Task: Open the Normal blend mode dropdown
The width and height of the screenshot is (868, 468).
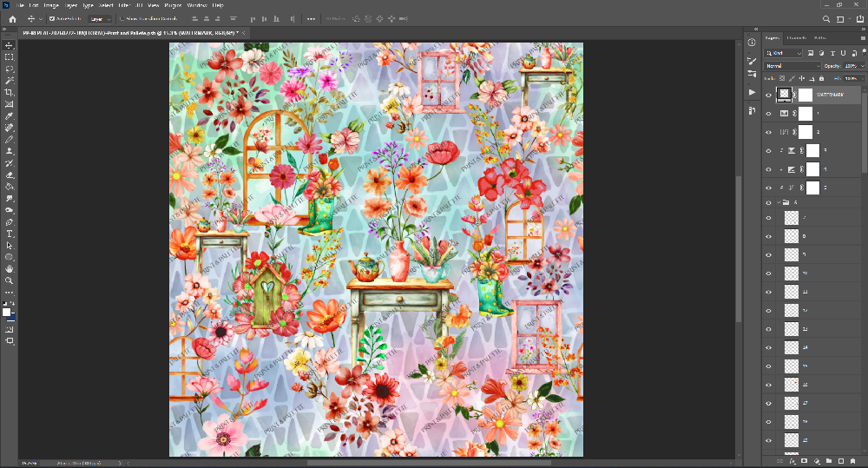Action: 792,66
